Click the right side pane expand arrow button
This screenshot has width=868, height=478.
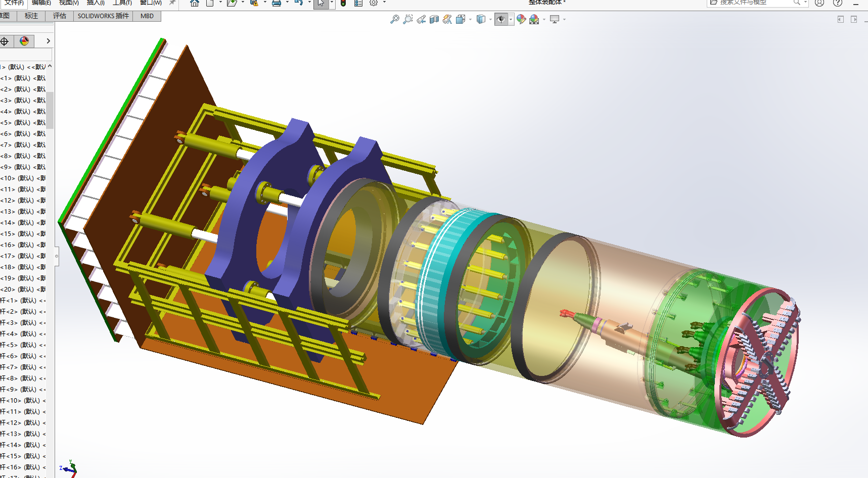pyautogui.click(x=854, y=19)
